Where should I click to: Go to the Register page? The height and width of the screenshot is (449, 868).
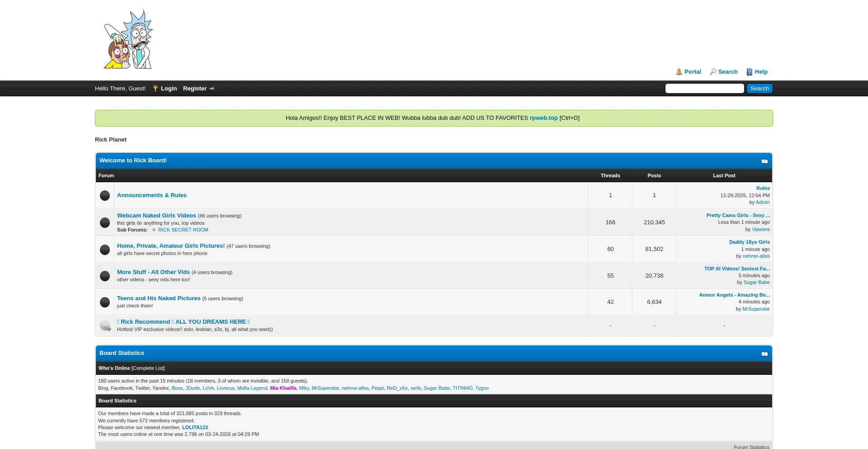pos(195,89)
